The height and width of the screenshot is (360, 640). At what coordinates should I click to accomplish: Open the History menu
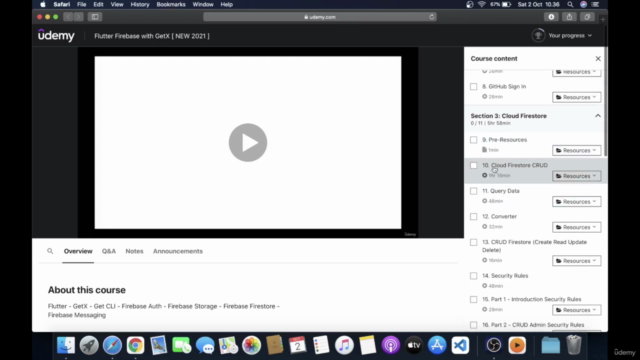tap(140, 4)
